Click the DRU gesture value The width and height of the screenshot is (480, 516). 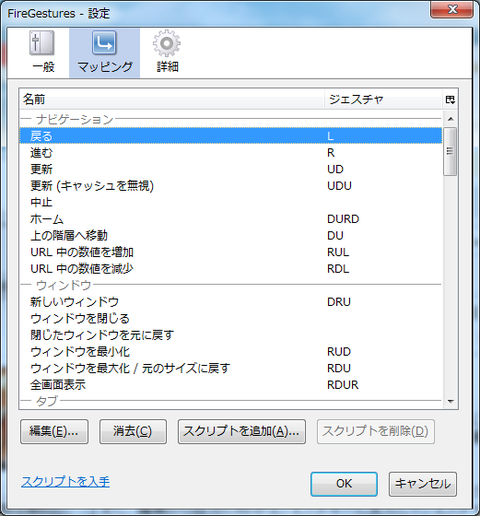[339, 302]
